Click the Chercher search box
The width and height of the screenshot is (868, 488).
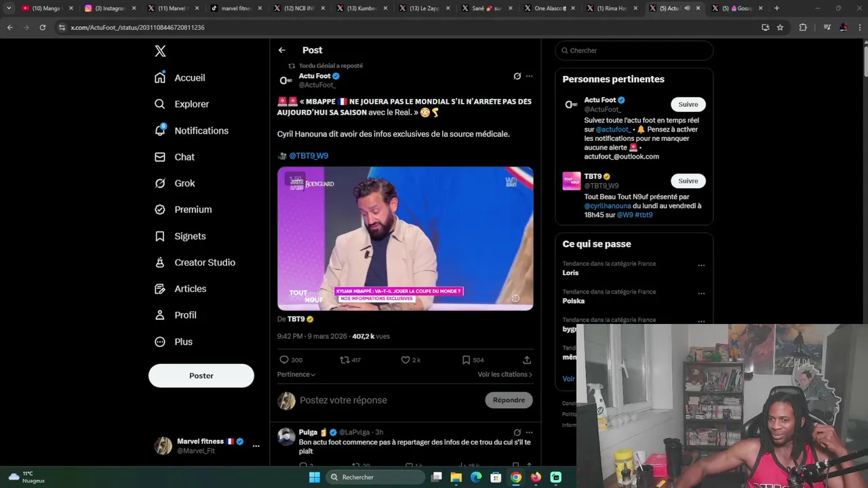click(x=634, y=51)
